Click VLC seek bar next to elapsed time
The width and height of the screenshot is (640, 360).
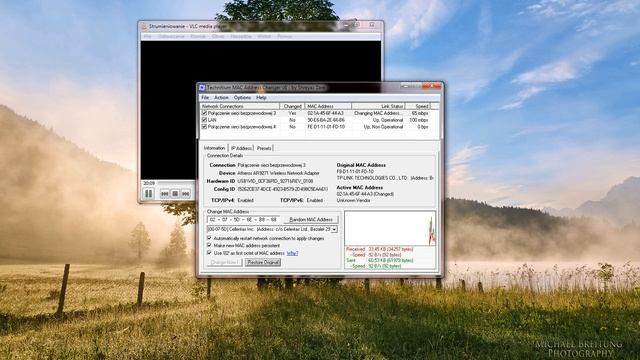(177, 183)
